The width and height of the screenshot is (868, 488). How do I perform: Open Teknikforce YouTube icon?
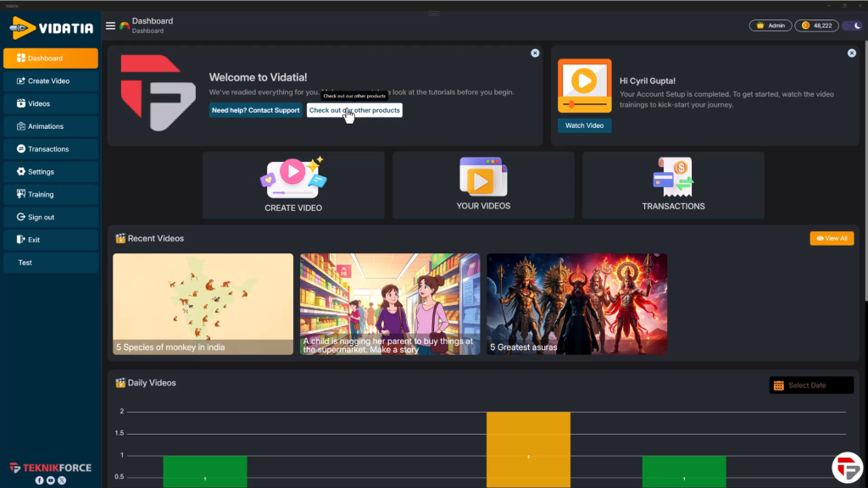pyautogui.click(x=50, y=480)
